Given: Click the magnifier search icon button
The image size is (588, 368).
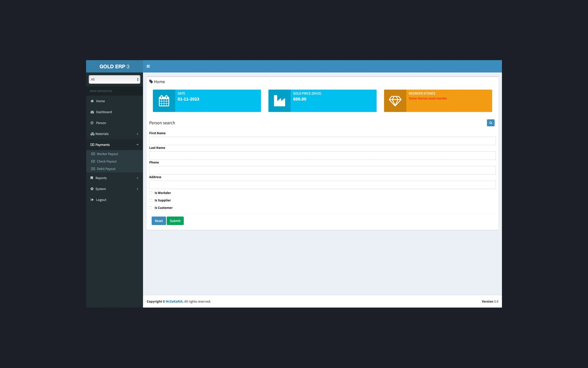Looking at the screenshot, I should pos(490,123).
